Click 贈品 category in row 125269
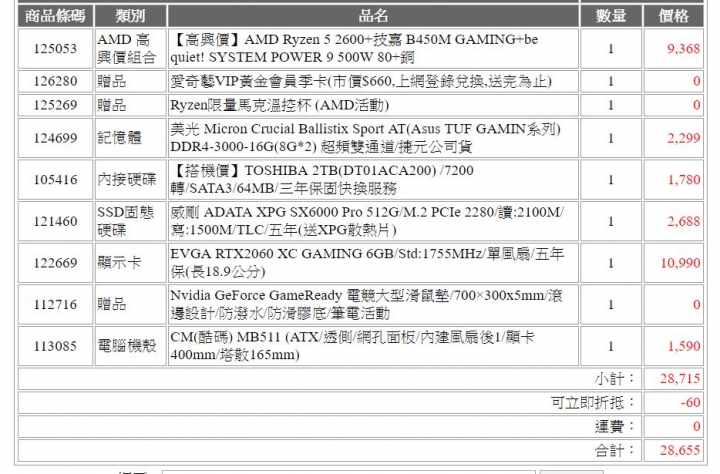This screenshot has height=474, width=720. tap(112, 105)
